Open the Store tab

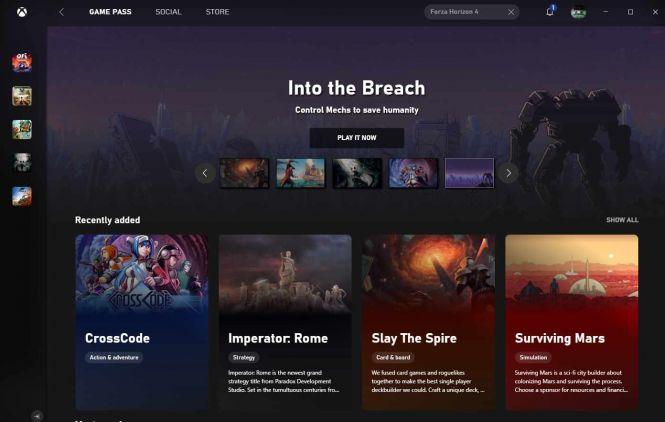click(217, 12)
